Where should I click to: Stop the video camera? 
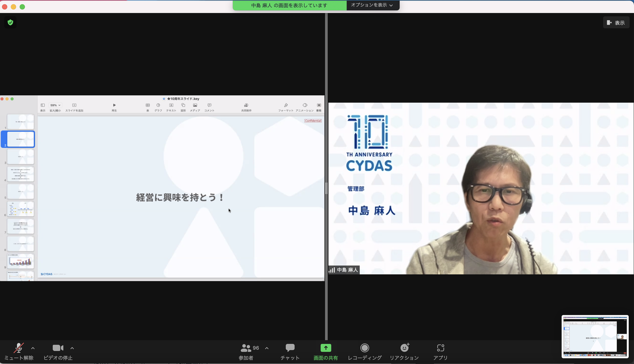[58, 348]
